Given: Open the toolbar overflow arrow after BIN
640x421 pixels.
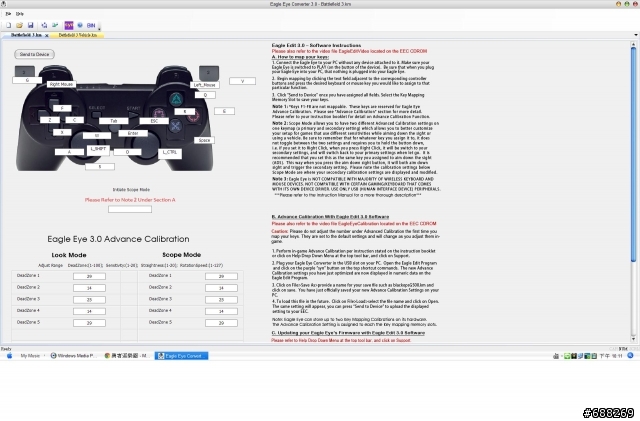Looking at the screenshot, I should (99, 27).
